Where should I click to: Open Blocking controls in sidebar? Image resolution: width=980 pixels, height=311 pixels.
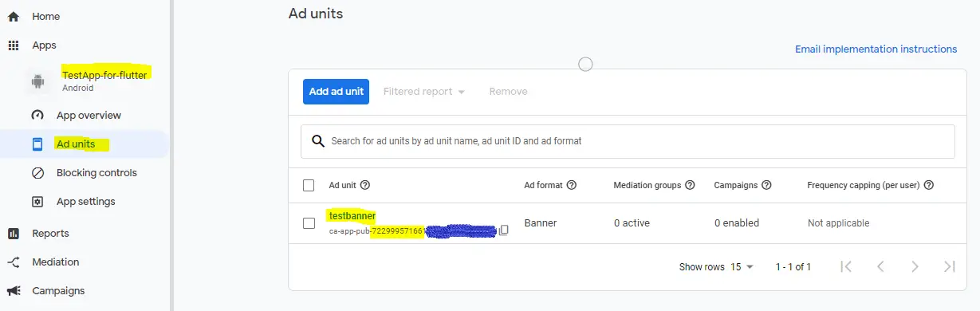pyautogui.click(x=96, y=173)
